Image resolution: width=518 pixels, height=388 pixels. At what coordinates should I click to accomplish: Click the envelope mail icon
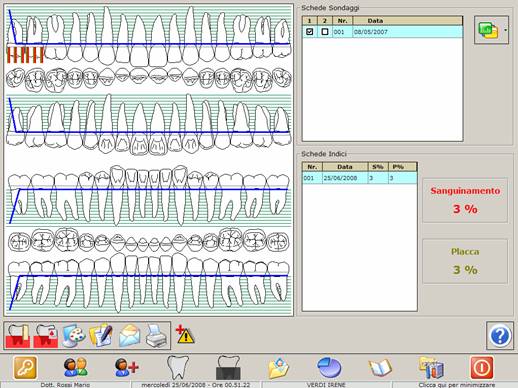(130, 336)
